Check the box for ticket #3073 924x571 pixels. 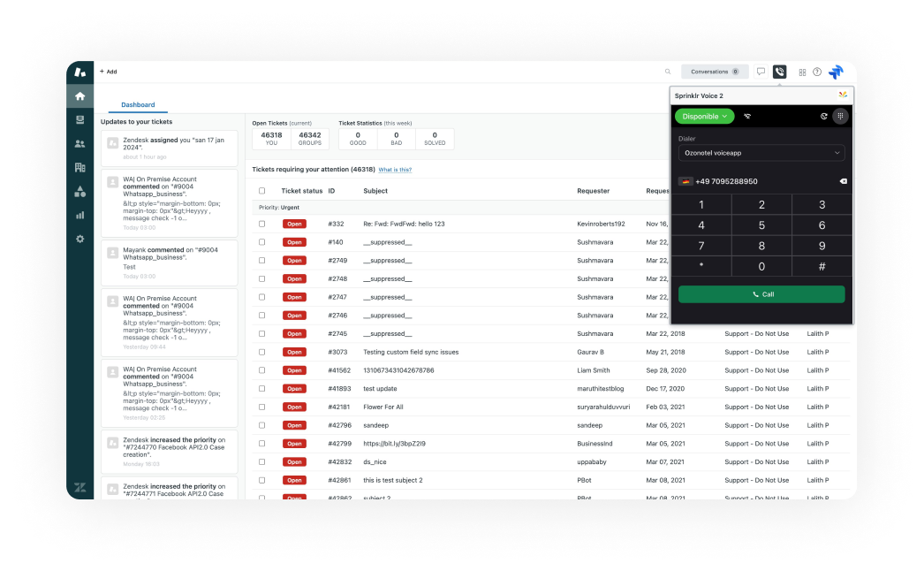[261, 352]
